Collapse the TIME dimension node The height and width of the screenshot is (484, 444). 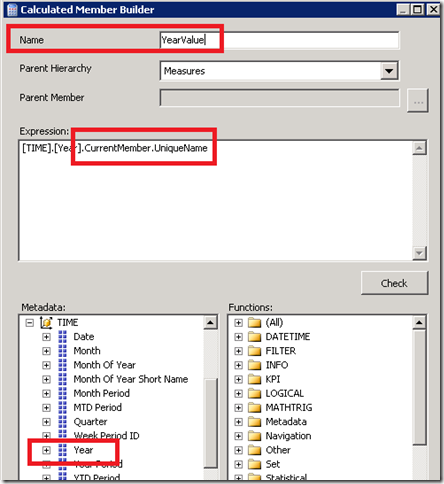[x=30, y=323]
